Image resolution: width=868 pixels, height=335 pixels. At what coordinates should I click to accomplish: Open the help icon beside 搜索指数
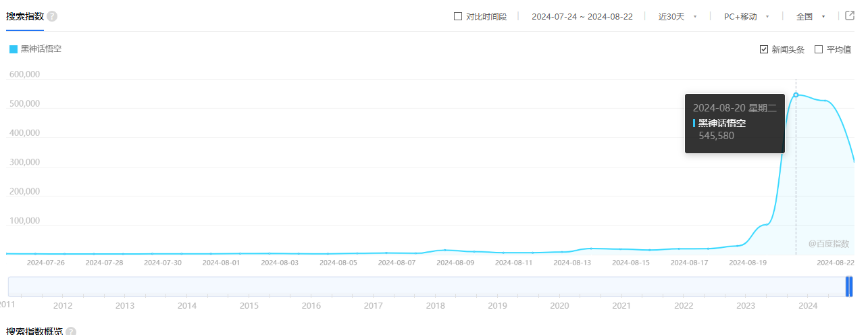[x=52, y=16]
